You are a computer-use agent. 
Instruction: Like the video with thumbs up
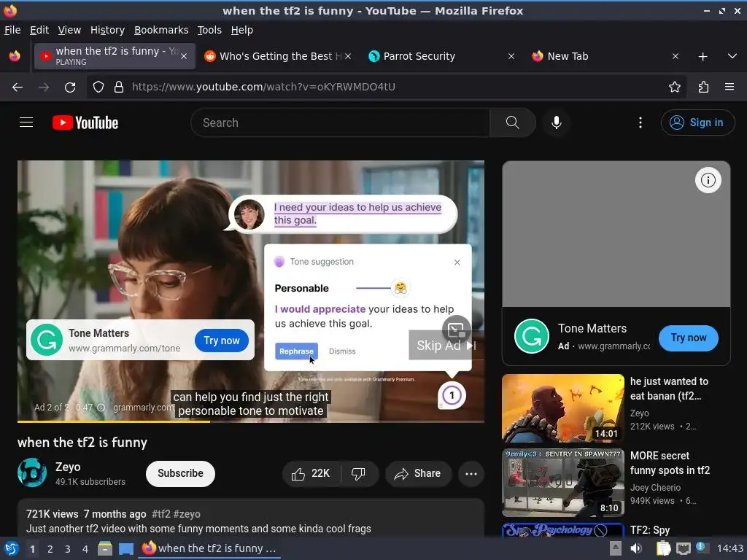click(312, 473)
